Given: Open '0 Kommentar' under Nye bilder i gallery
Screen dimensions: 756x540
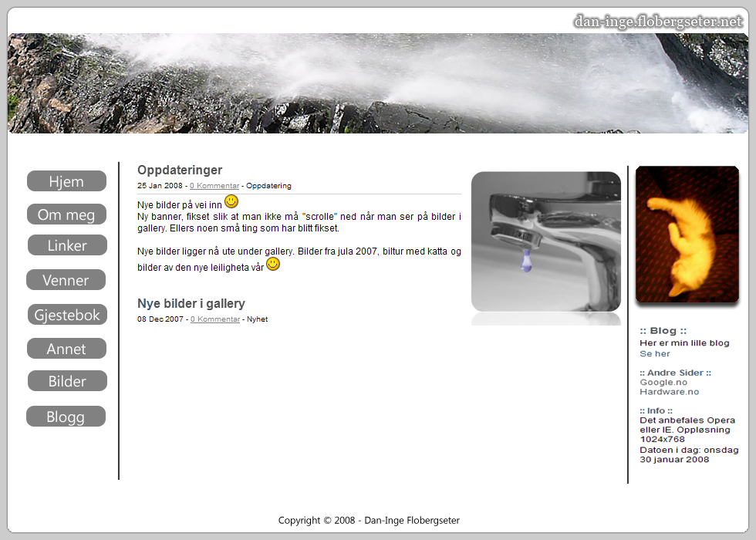Looking at the screenshot, I should [215, 319].
